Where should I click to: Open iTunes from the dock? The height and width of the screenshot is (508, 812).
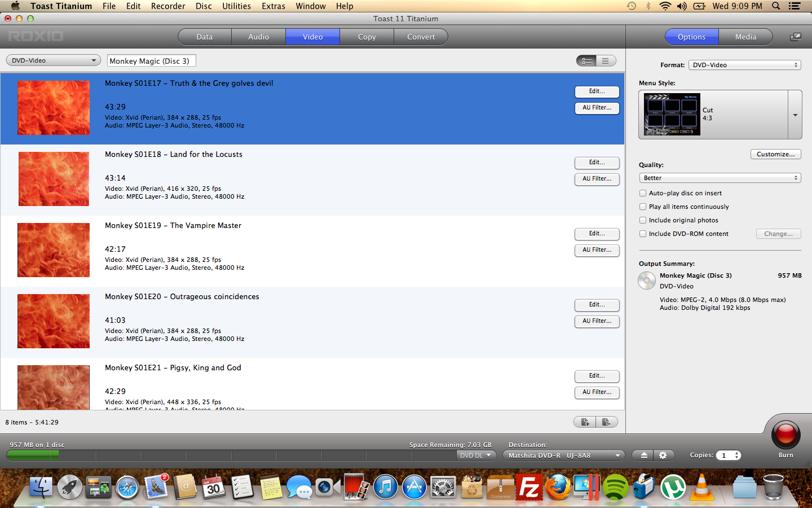pyautogui.click(x=385, y=487)
